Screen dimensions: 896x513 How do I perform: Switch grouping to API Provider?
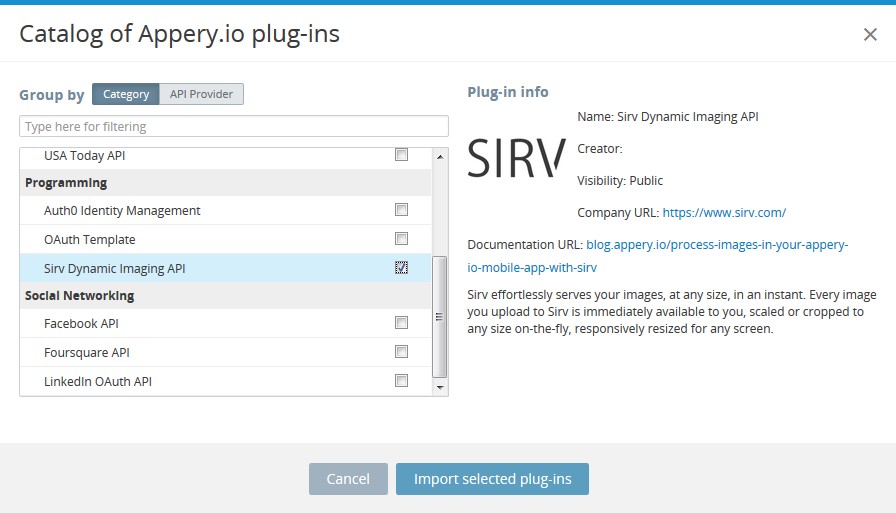tap(201, 94)
